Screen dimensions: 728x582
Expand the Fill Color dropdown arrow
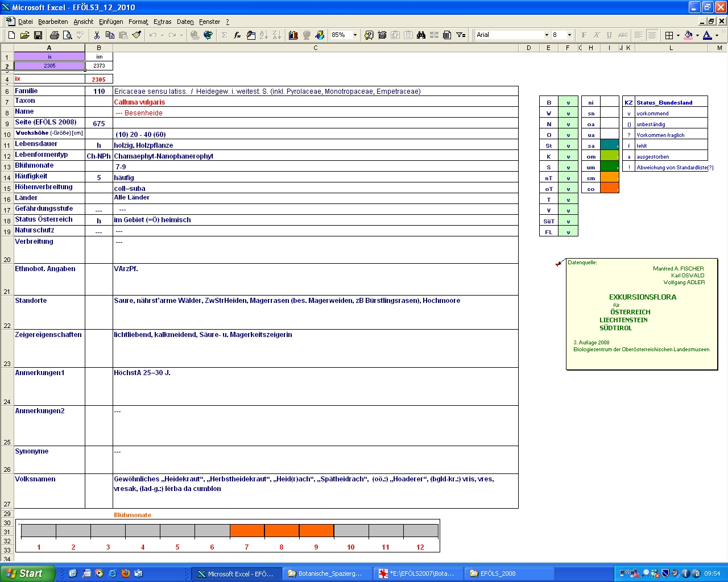click(697, 35)
